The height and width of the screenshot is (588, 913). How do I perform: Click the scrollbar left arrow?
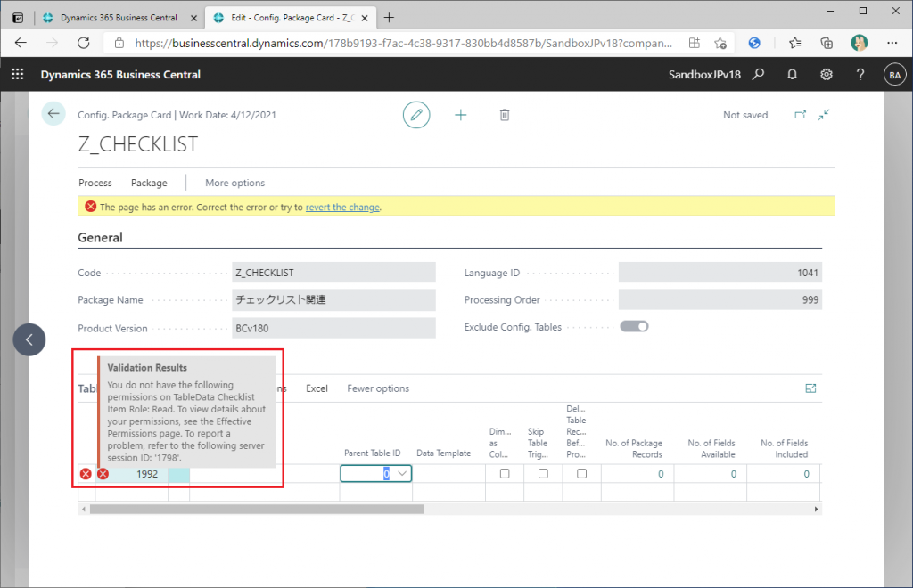point(84,509)
